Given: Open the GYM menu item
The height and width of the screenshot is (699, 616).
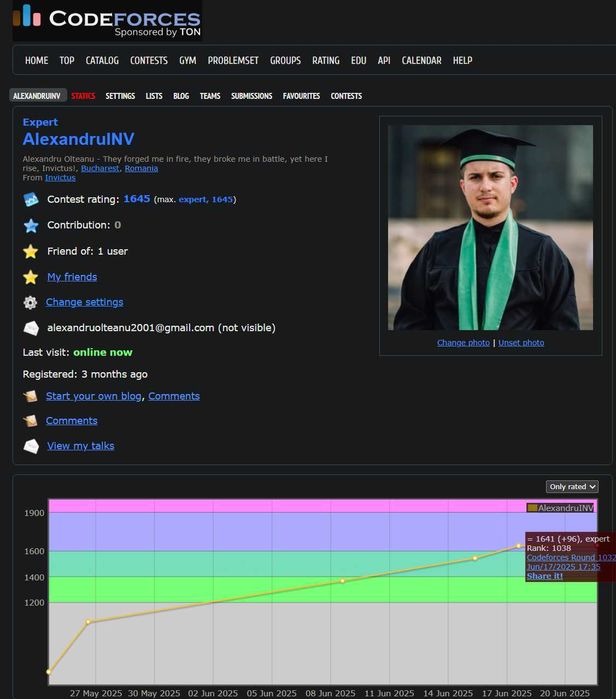Looking at the screenshot, I should pyautogui.click(x=188, y=60).
